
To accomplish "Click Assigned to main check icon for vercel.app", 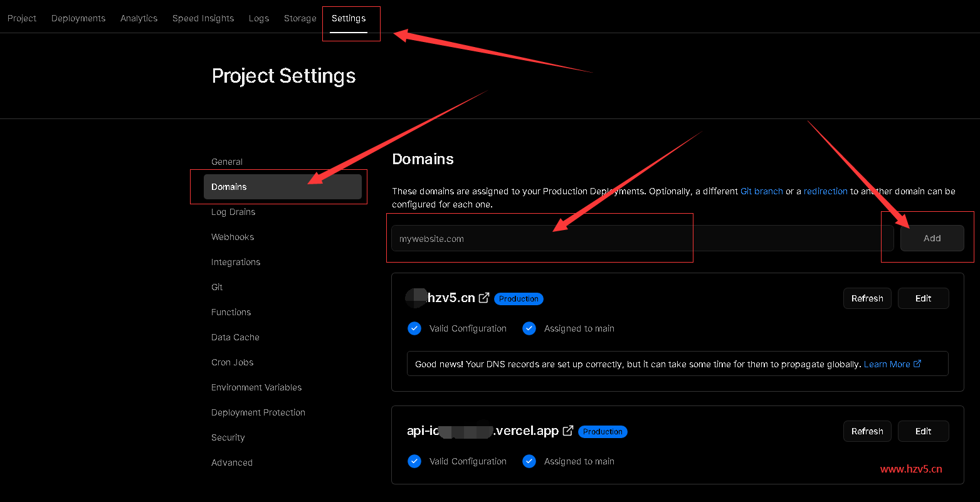I will (529, 461).
